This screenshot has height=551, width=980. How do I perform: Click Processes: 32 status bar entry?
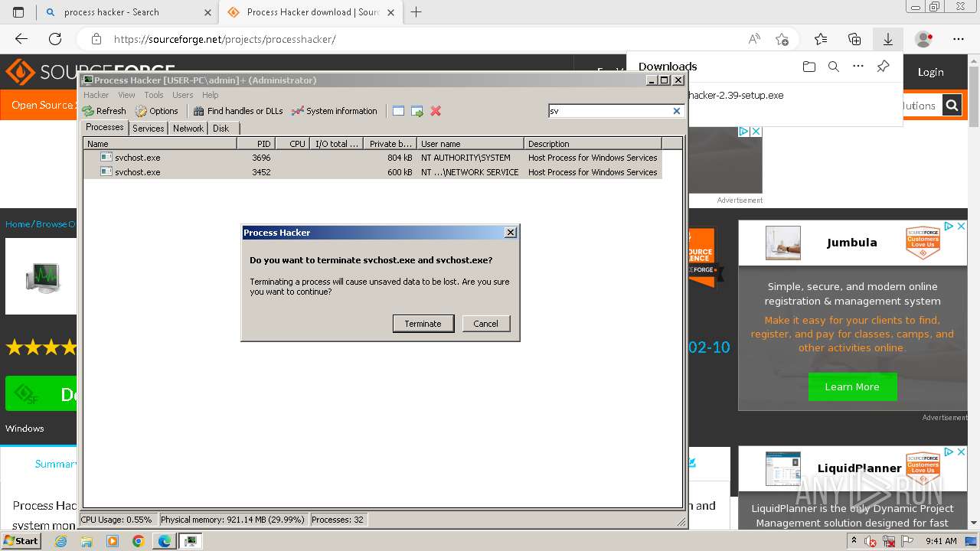point(337,519)
